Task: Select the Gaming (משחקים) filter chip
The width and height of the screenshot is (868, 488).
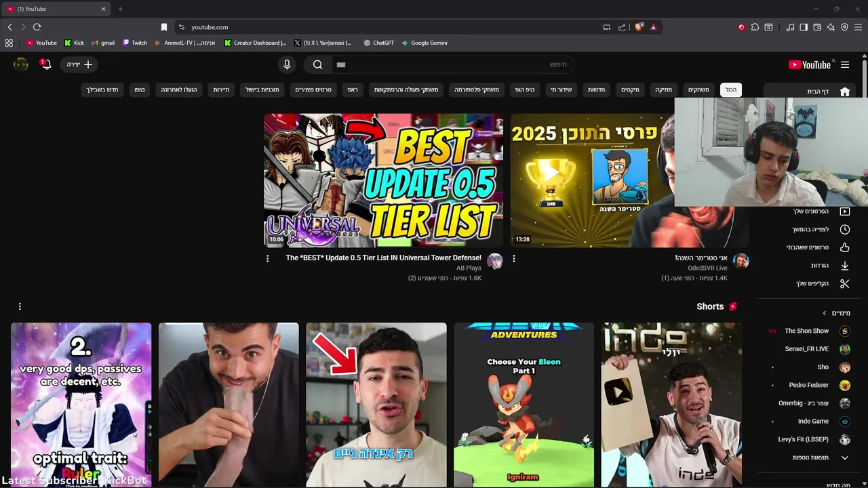Action: coord(698,89)
